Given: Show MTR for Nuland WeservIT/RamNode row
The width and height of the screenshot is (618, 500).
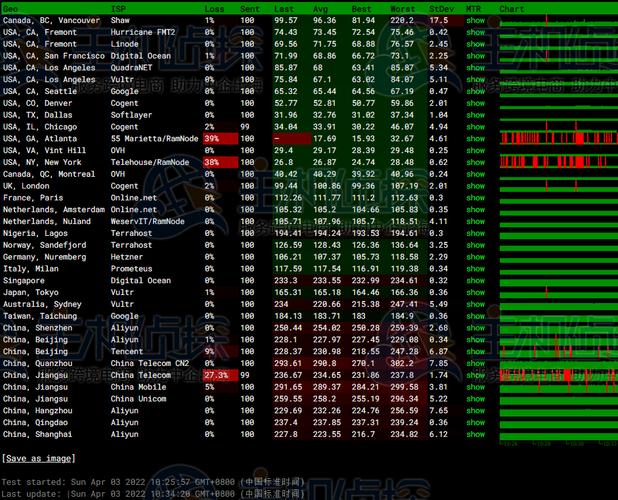Looking at the screenshot, I should (x=475, y=221).
